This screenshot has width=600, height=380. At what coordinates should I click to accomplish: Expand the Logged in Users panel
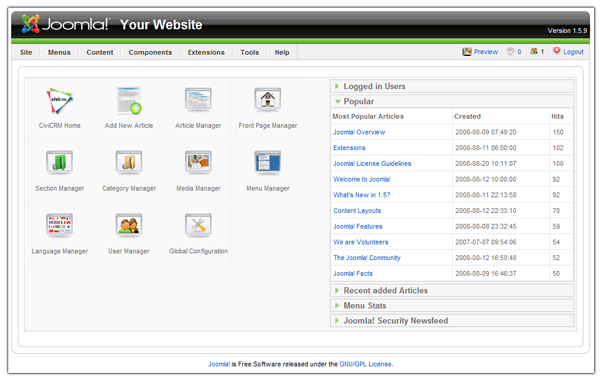(x=452, y=86)
